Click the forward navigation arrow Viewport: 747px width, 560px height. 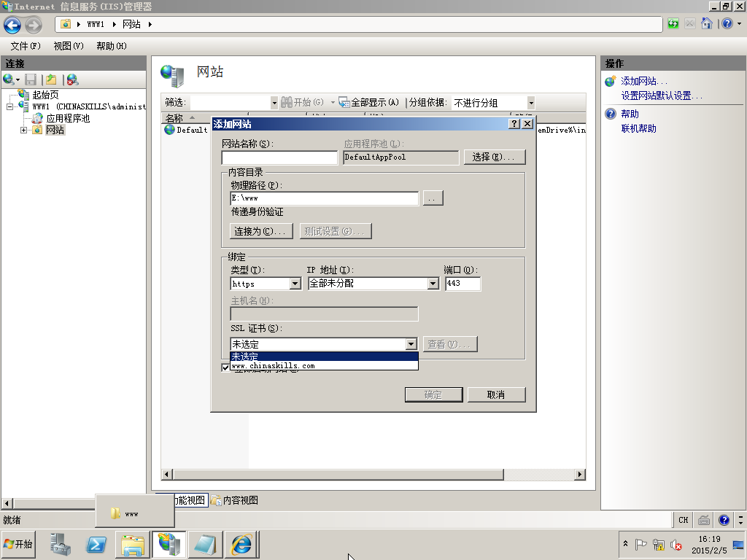click(34, 25)
